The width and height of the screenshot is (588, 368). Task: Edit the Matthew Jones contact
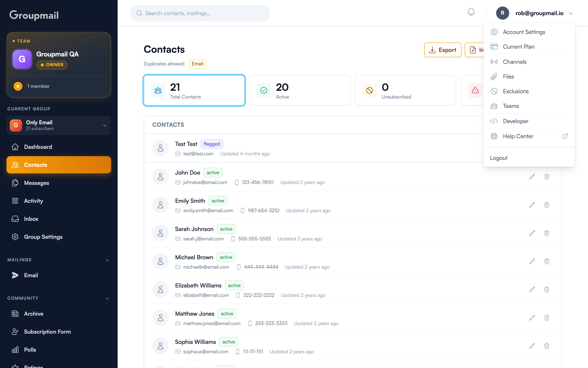click(x=532, y=318)
